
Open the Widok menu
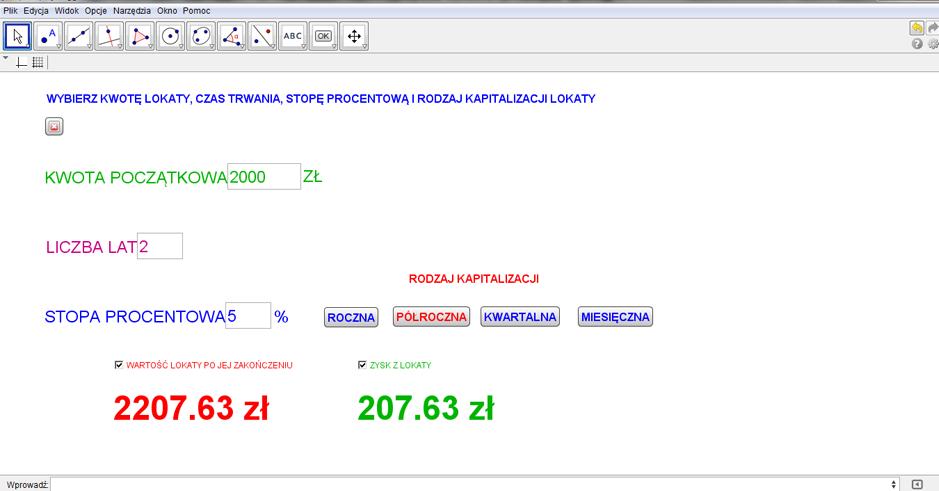[66, 11]
